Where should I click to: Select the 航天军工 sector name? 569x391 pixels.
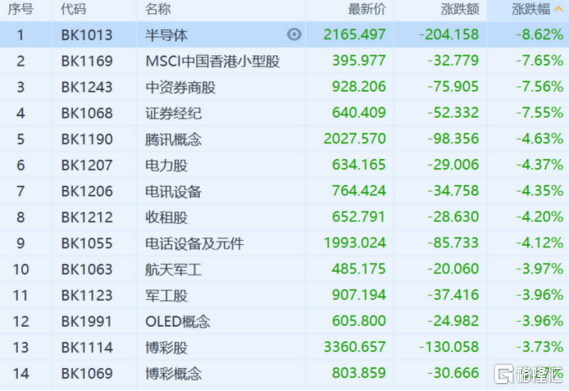pos(173,269)
